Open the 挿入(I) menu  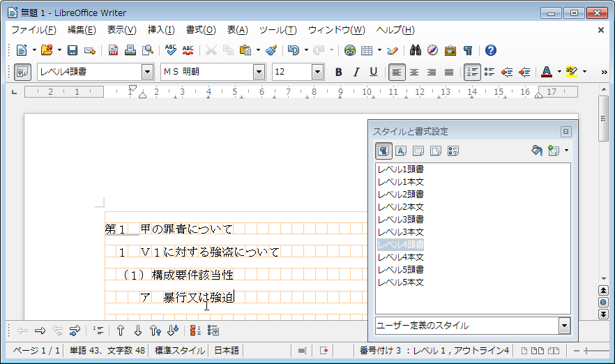pyautogui.click(x=161, y=30)
